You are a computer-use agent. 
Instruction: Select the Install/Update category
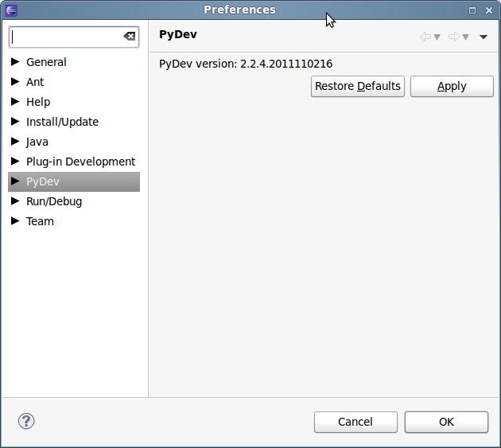point(62,122)
